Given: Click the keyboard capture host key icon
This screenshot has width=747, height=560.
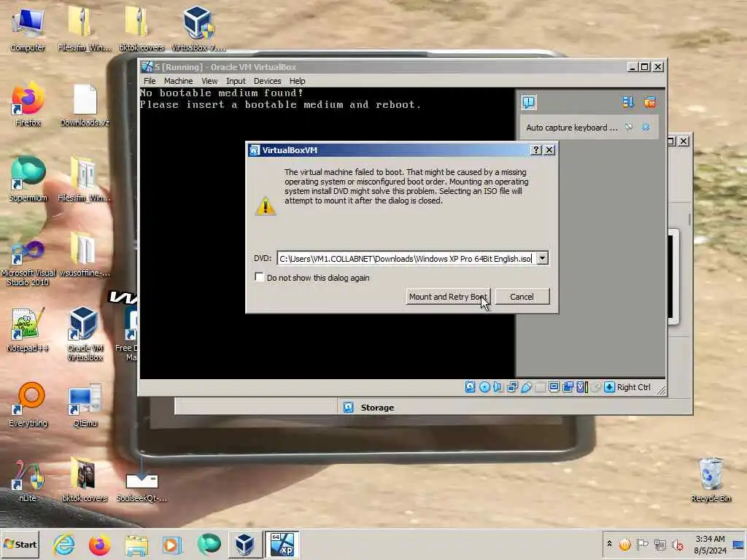Looking at the screenshot, I should 609,387.
